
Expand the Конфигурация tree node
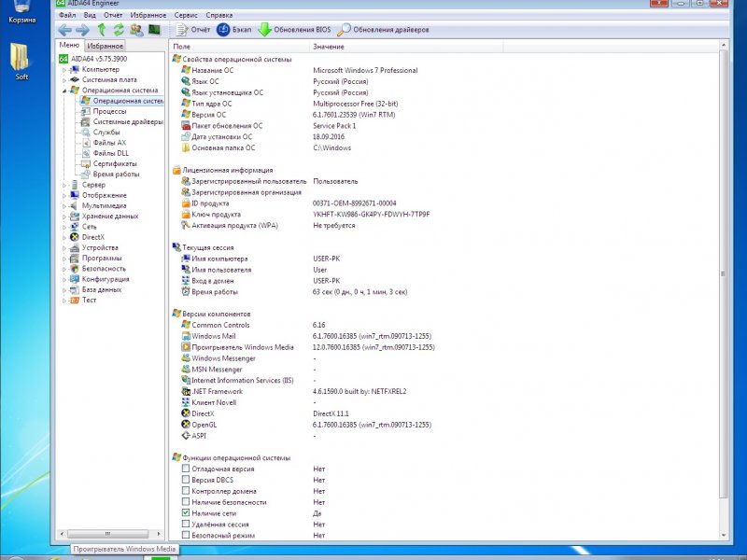(64, 279)
